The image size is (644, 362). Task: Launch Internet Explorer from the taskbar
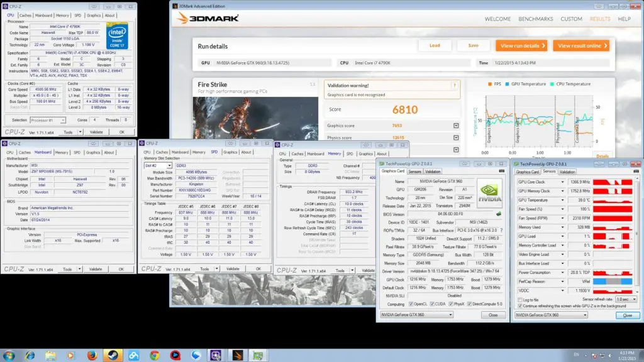(x=30, y=355)
